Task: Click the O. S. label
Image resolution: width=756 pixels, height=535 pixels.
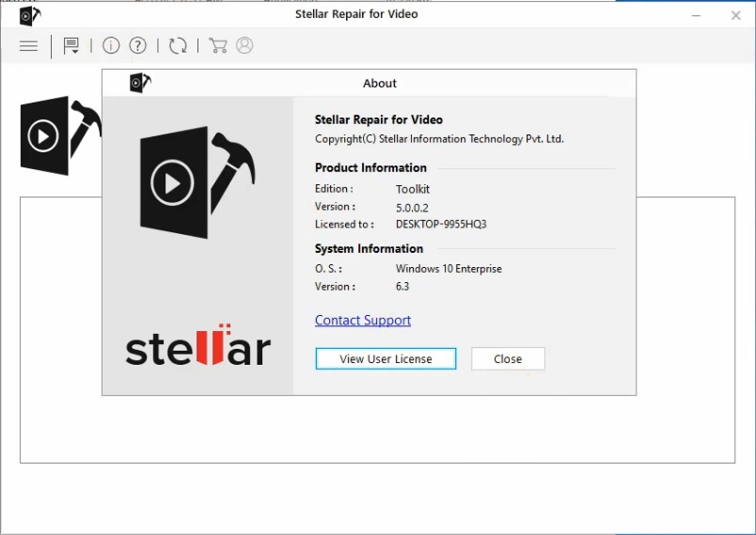Action: [328, 269]
